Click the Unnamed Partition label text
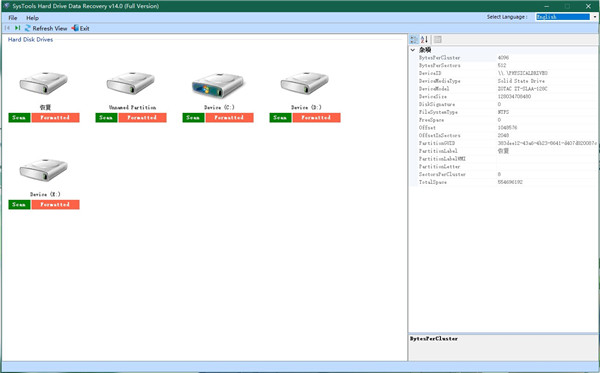 tap(132, 108)
